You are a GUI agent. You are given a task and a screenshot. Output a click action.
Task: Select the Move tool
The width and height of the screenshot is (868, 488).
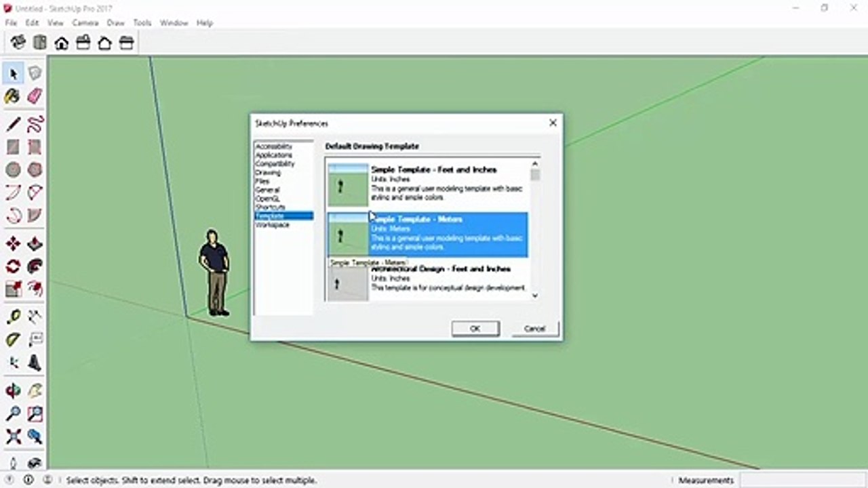(x=13, y=244)
